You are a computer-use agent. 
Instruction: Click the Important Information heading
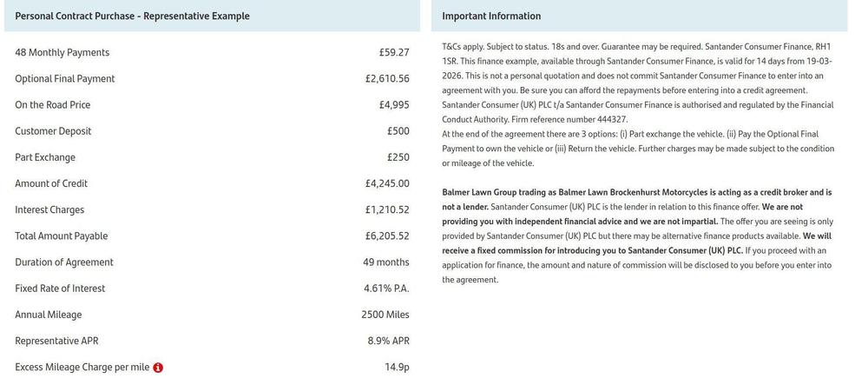coord(491,16)
